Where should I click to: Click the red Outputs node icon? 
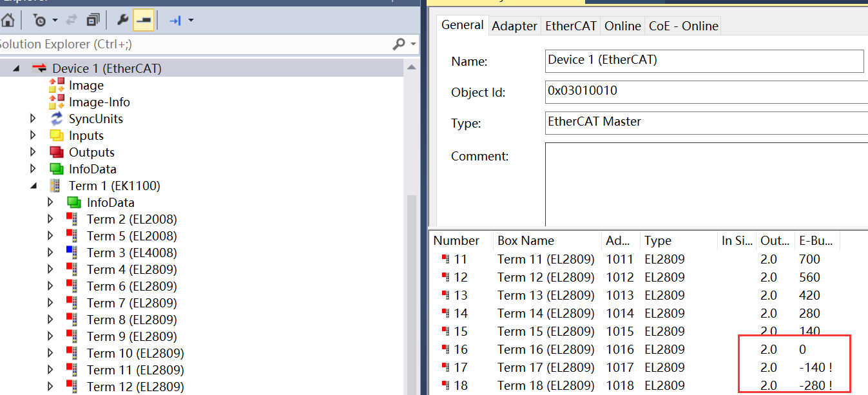tap(57, 152)
